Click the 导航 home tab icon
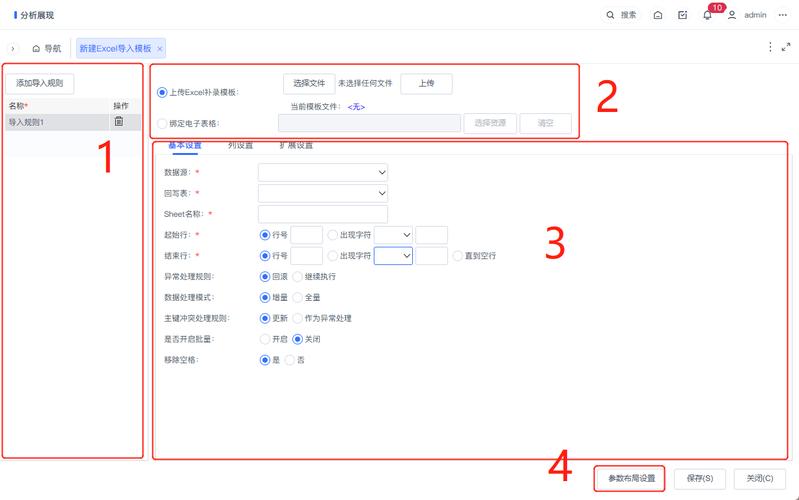 (36, 49)
